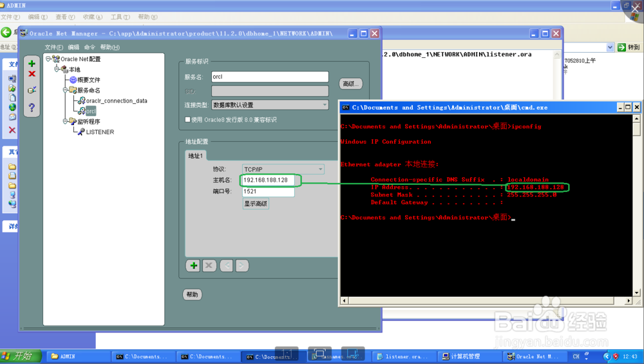The height and width of the screenshot is (364, 644).
Task: Click the next address arrow button
Action: pyautogui.click(x=241, y=266)
